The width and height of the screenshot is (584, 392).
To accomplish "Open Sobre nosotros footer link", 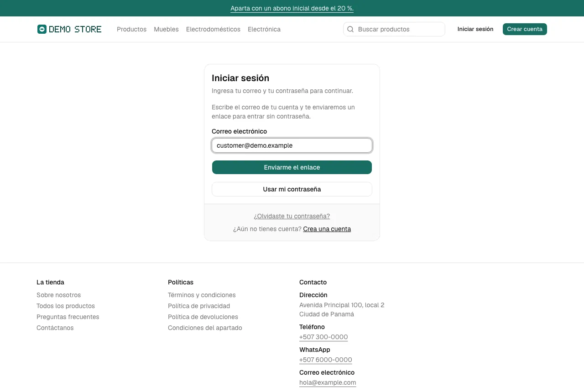I will (x=58, y=295).
